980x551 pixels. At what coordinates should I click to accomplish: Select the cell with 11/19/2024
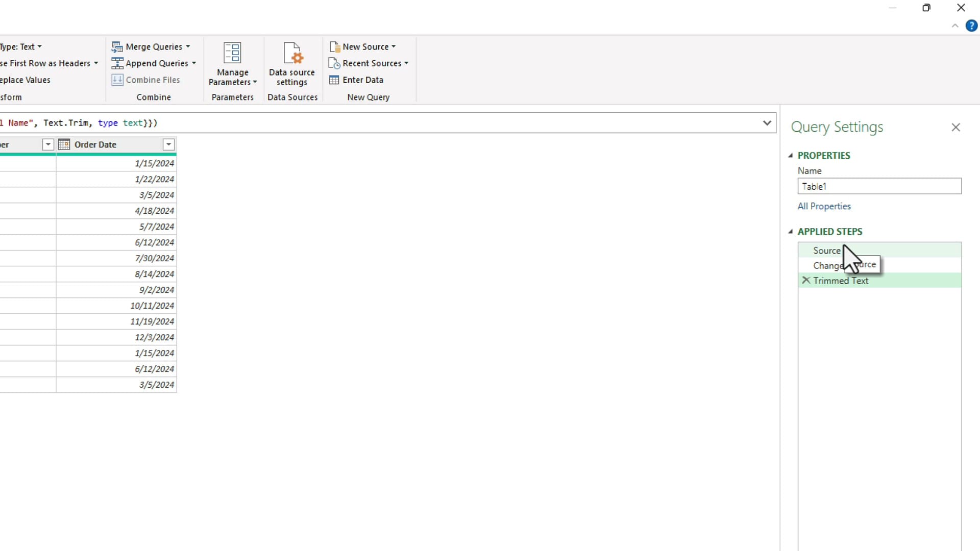coord(116,321)
